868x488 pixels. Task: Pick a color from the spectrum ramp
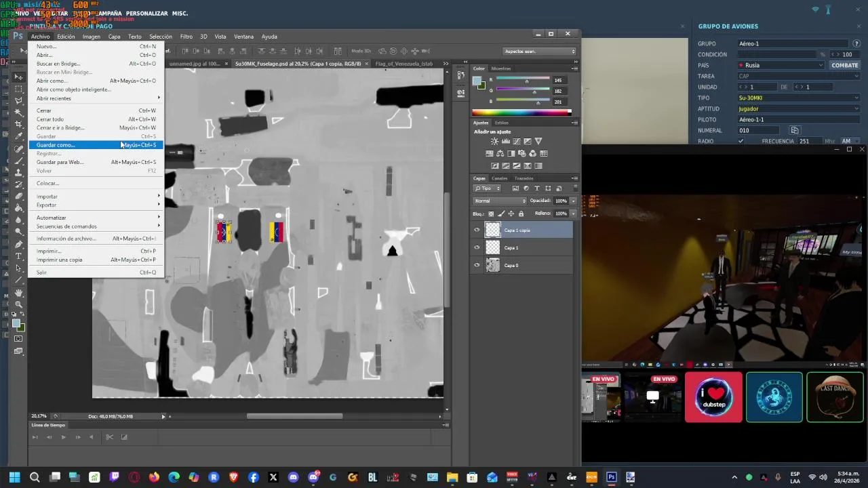click(521, 112)
